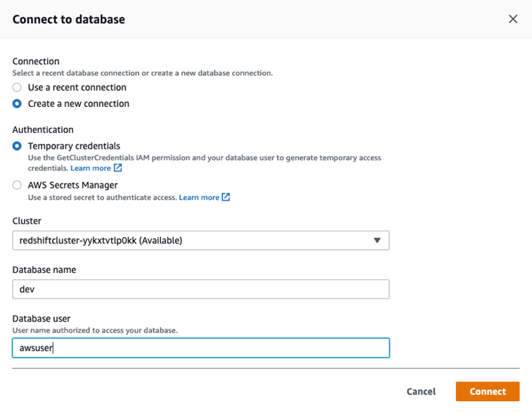Open the Cluster selection combo box
Image resolution: width=532 pixels, height=413 pixels.
pos(200,241)
